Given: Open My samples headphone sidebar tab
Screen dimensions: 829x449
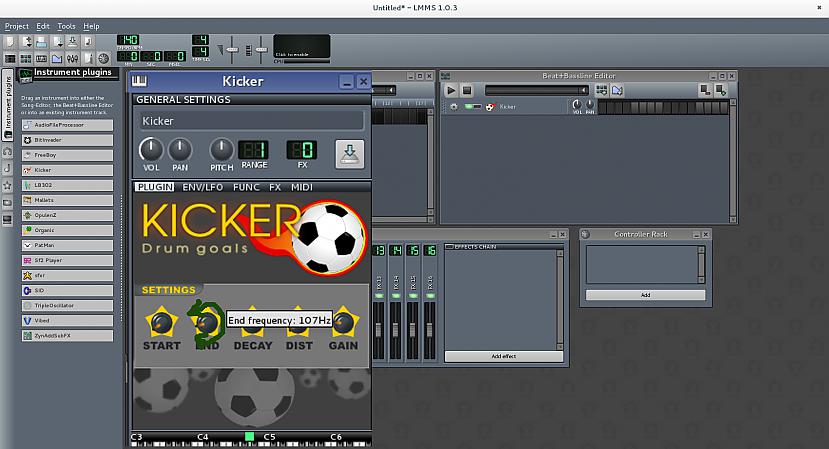Looking at the screenshot, I should [x=7, y=152].
